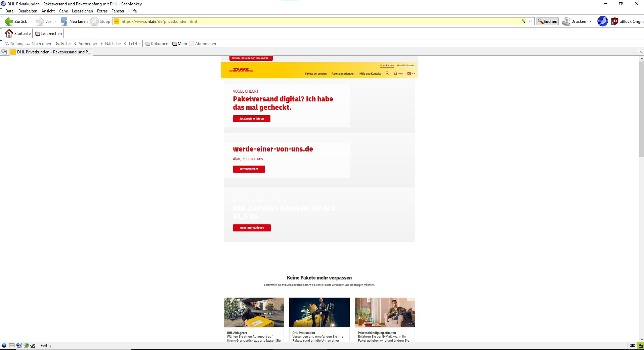Open the Ansicht menu
This screenshot has height=350, width=644.
click(48, 11)
